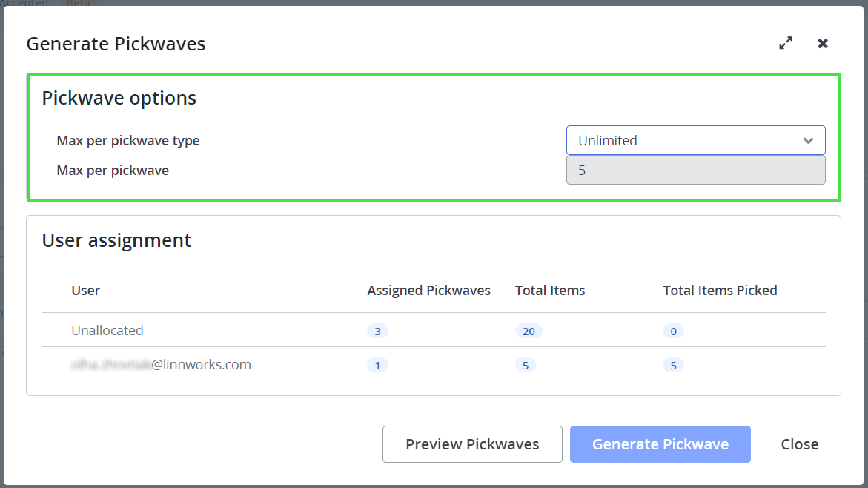Click the Close text button
This screenshot has width=868, height=488.
799,444
